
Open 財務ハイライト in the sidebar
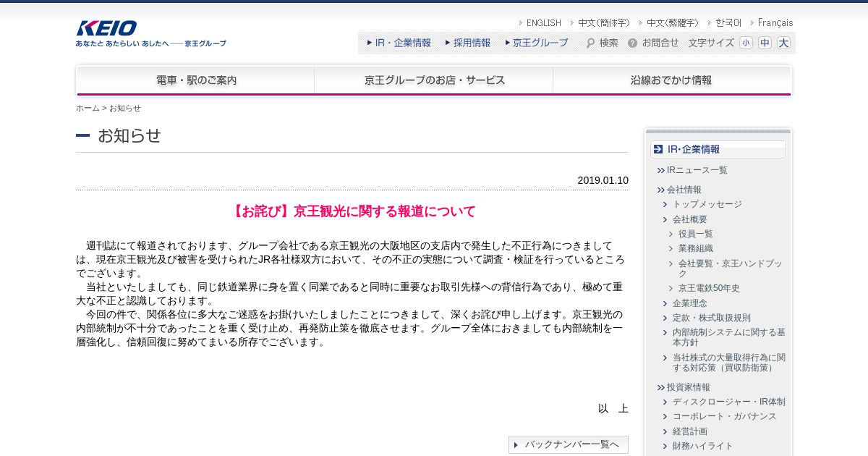click(703, 446)
